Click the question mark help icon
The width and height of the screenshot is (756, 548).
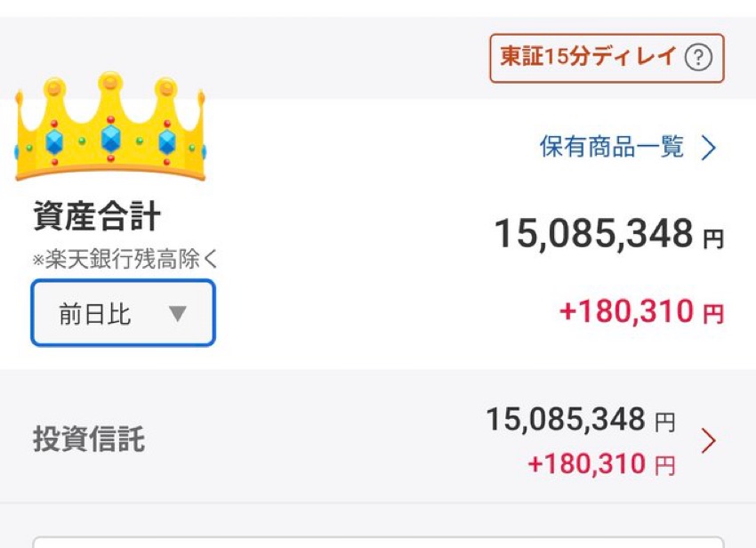(x=699, y=59)
